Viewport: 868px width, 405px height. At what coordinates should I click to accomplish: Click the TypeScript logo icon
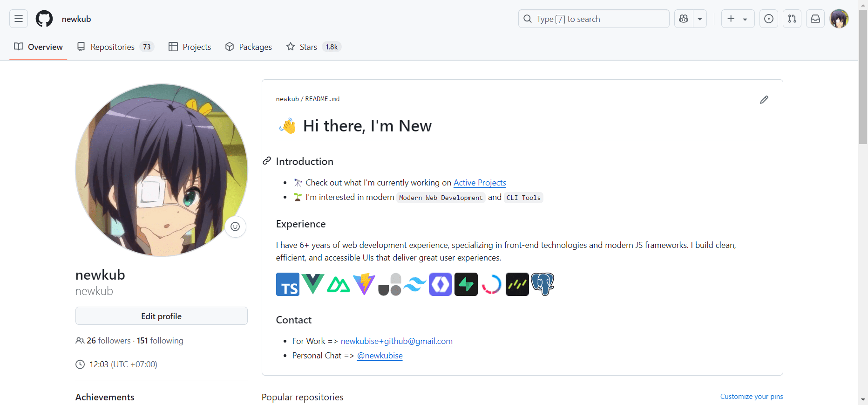288,284
